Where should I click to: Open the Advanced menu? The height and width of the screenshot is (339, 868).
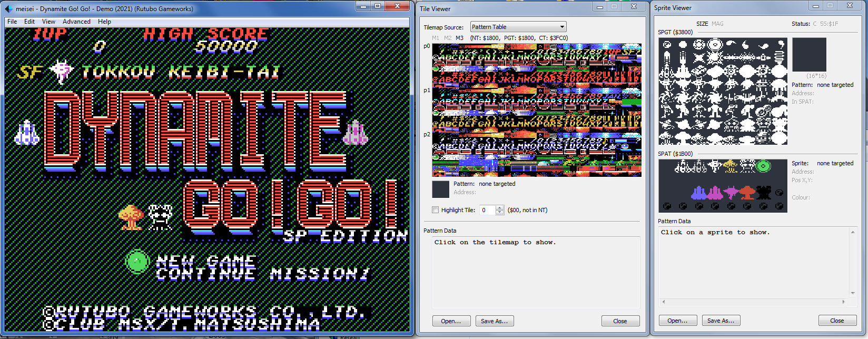coord(76,22)
